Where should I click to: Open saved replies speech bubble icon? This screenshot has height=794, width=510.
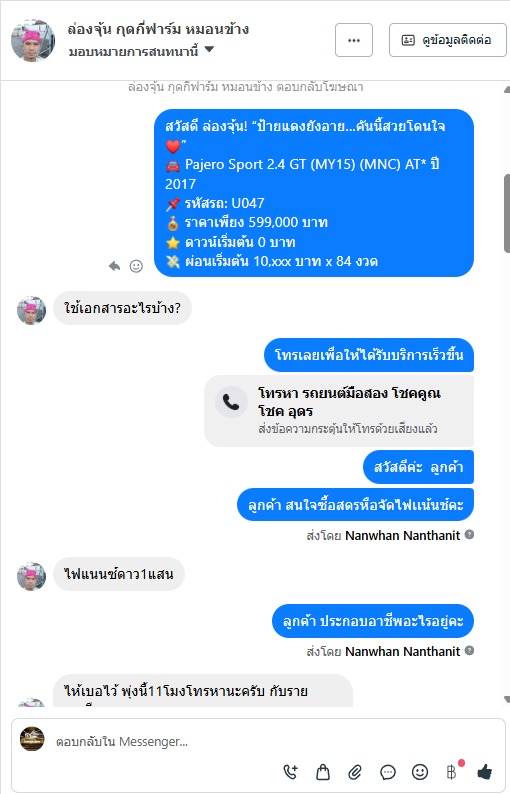[x=387, y=772]
